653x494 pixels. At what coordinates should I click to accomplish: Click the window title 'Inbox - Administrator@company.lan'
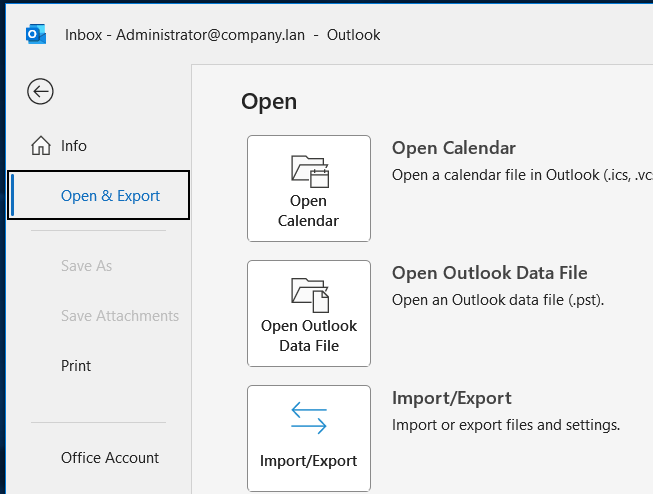click(184, 35)
